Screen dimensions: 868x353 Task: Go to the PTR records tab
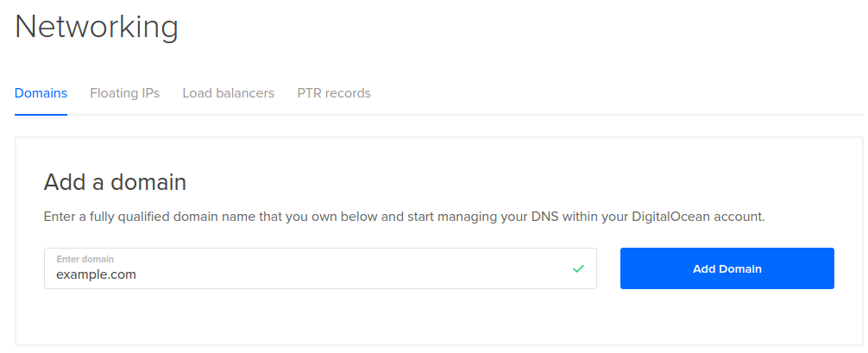334,93
